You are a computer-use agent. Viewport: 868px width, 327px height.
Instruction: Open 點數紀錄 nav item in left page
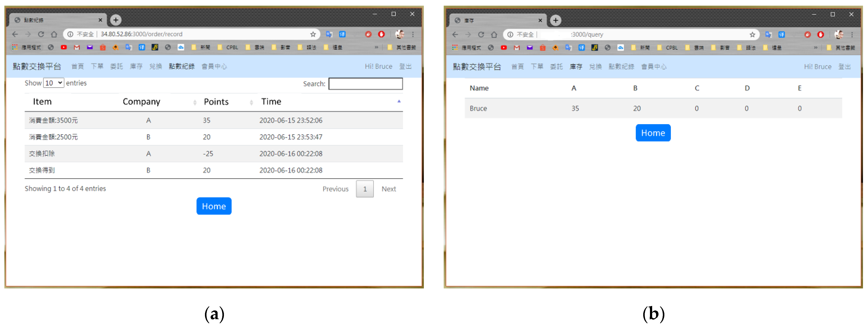(x=182, y=66)
